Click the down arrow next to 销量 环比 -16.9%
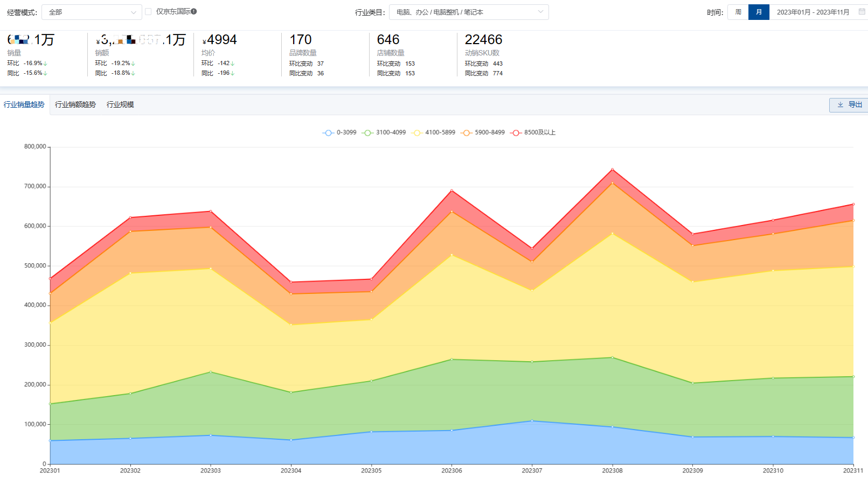Screen dimensions: 868x478 [x=45, y=64]
